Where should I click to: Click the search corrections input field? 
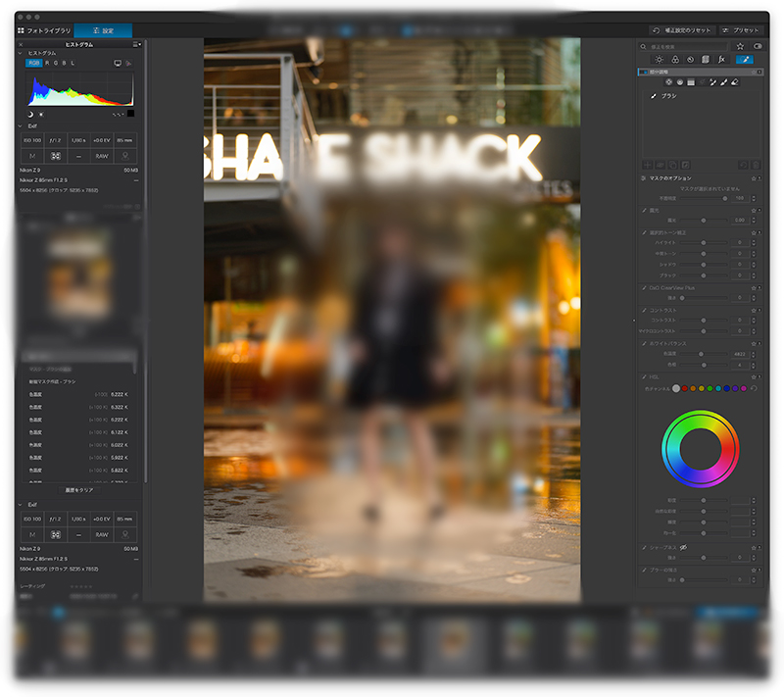686,46
